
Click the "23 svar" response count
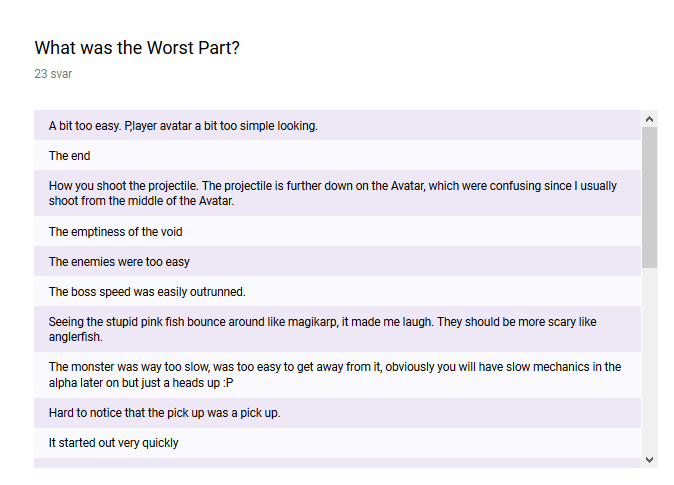[53, 74]
